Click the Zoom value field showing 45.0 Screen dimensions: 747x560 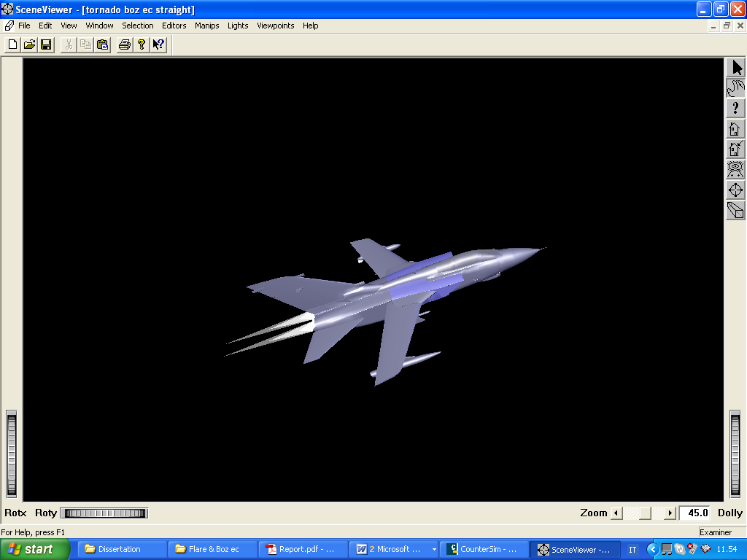[x=694, y=513]
